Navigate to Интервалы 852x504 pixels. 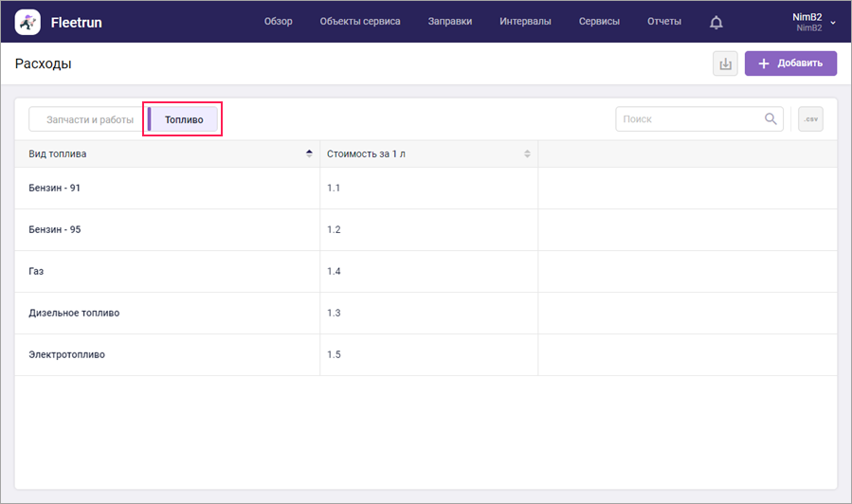point(525,22)
